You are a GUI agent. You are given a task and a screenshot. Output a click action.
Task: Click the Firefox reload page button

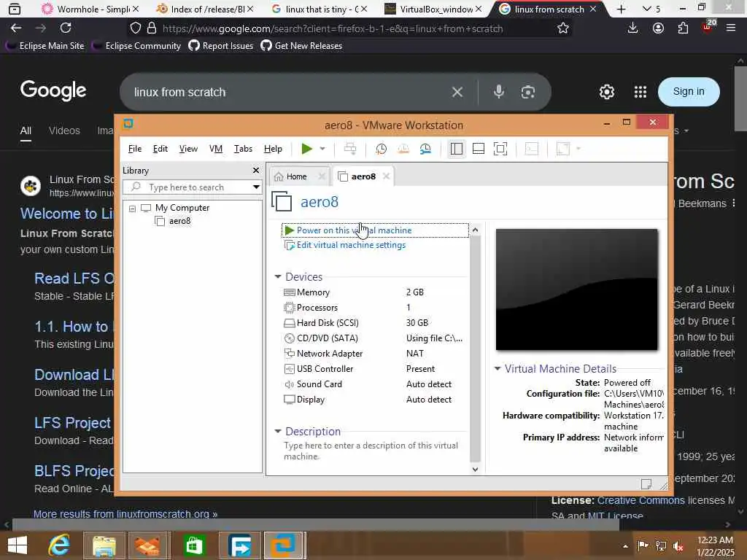[66, 28]
